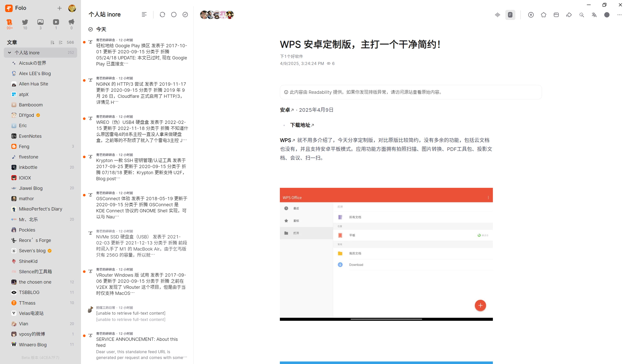Click the TSBBLOG eye feed icon
The image size is (628, 364).
click(14, 292)
